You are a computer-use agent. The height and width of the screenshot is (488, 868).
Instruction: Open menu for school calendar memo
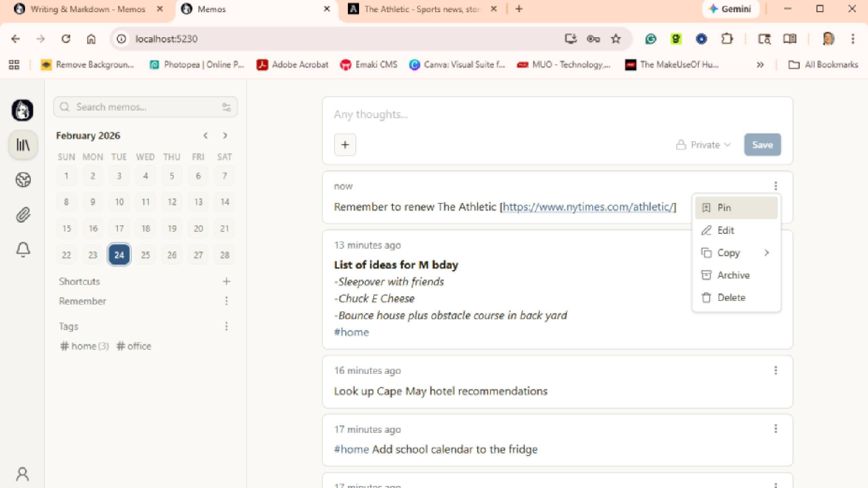tap(775, 429)
